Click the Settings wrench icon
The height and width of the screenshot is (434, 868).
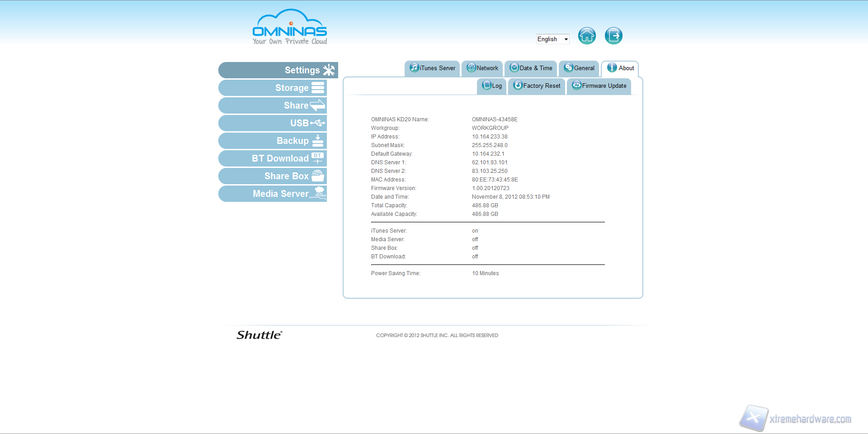point(329,70)
